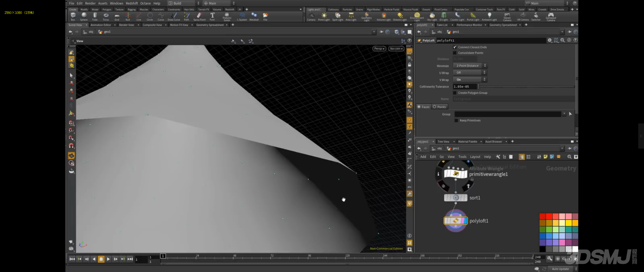Viewport: 644px width, 272px height.
Task: Click the parameter gear settings icon
Action: 550,40
